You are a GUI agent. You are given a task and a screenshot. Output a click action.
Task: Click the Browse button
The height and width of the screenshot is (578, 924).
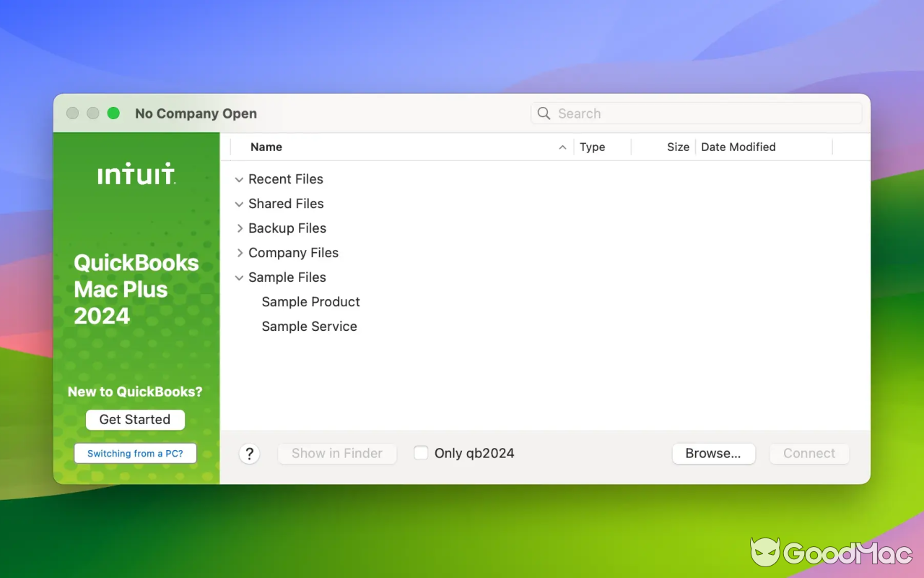click(x=713, y=453)
